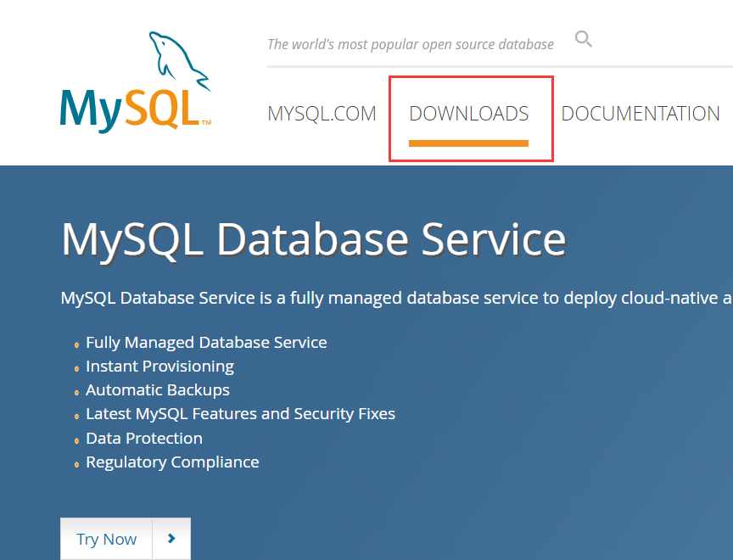The image size is (733, 560).
Task: Click the MySQL Database Service heading
Action: (313, 238)
